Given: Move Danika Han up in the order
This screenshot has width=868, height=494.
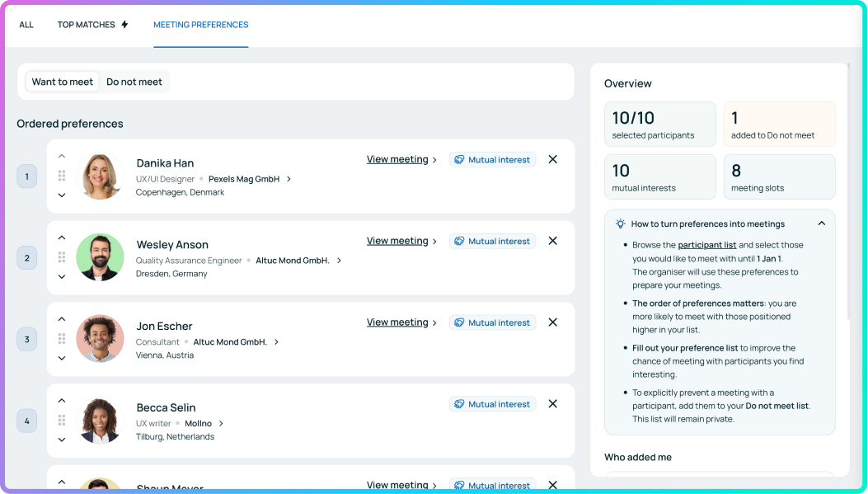Looking at the screenshot, I should click(62, 156).
